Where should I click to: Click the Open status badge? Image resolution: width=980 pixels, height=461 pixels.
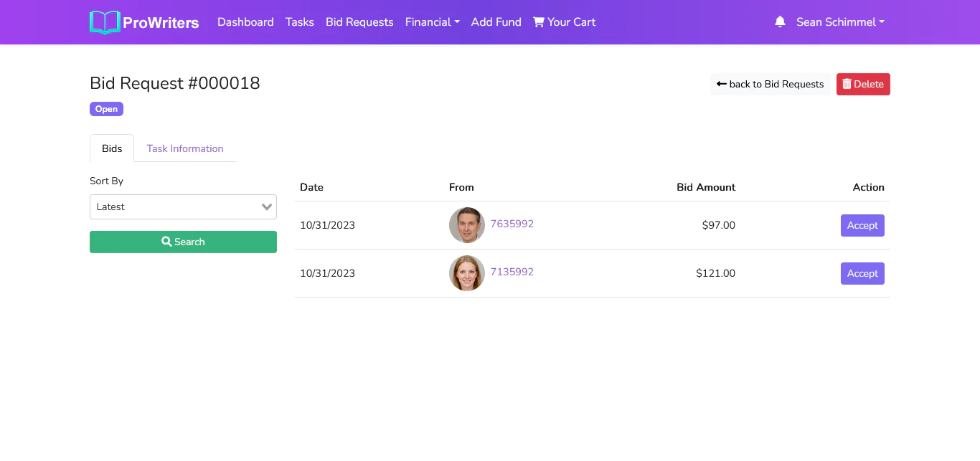(106, 109)
